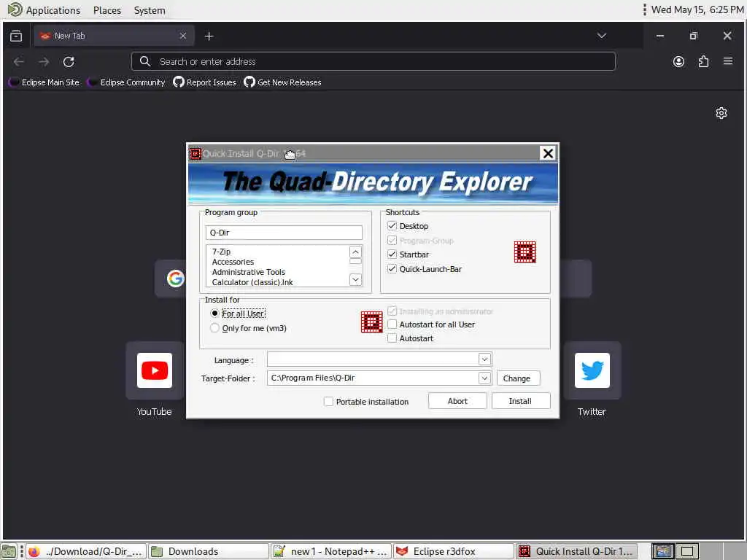Switch to Eclipse r3dfox taskbar window

[x=454, y=551]
